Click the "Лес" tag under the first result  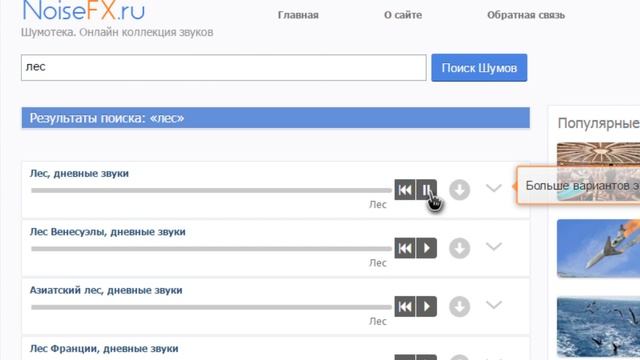pyautogui.click(x=378, y=204)
